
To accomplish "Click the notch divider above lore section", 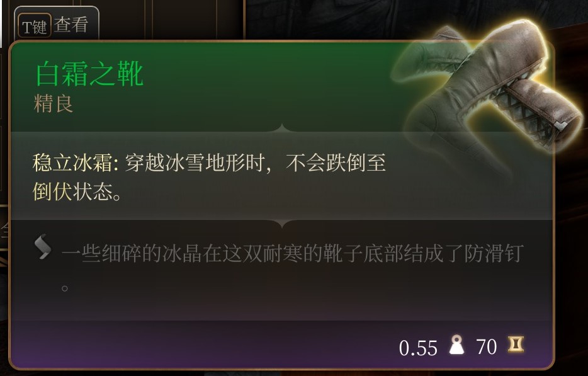I will coord(282,224).
